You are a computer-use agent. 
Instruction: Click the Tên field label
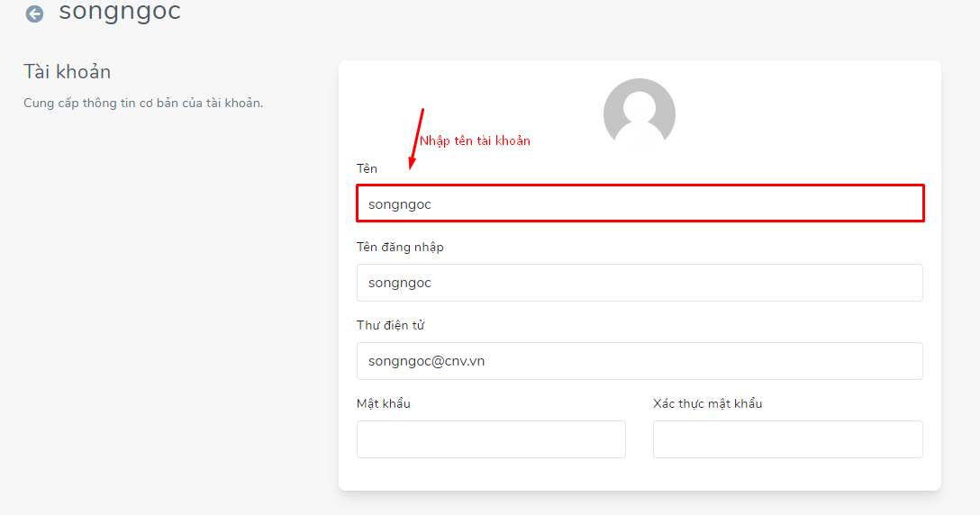tap(367, 168)
